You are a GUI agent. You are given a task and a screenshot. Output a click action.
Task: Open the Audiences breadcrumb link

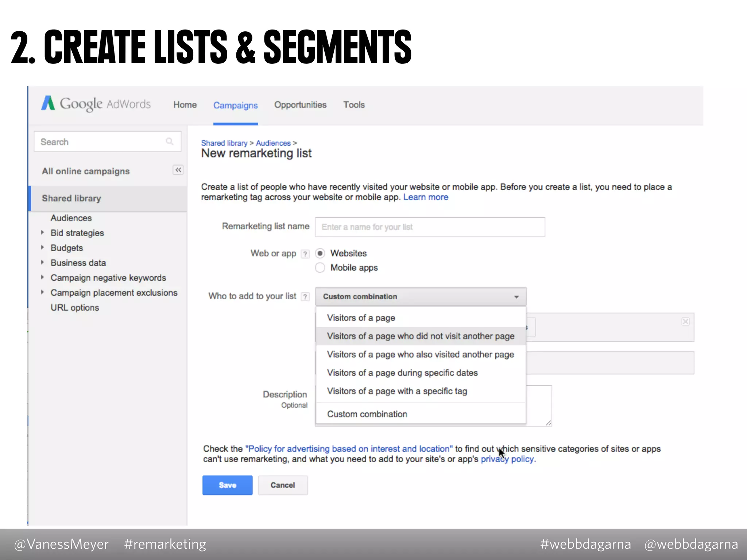click(273, 143)
